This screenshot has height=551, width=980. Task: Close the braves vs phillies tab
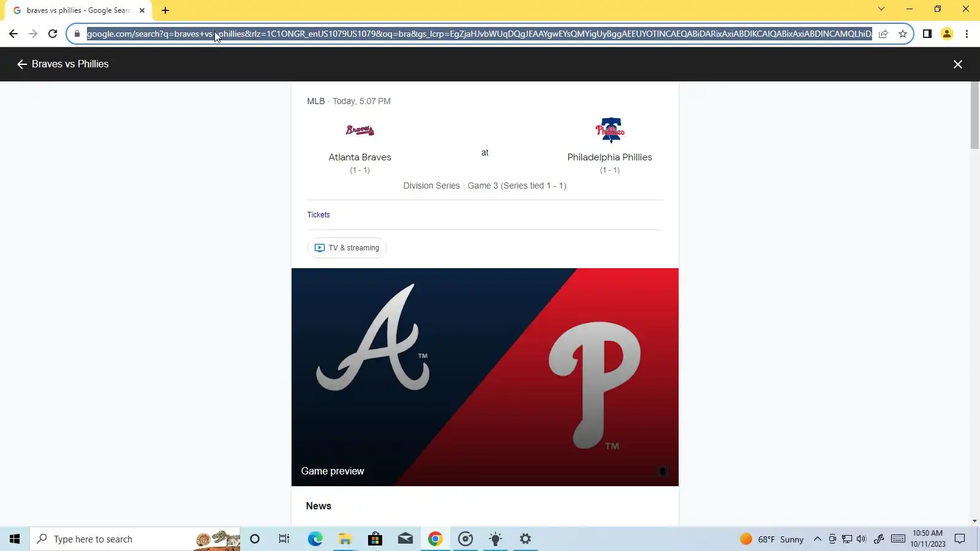click(x=142, y=10)
